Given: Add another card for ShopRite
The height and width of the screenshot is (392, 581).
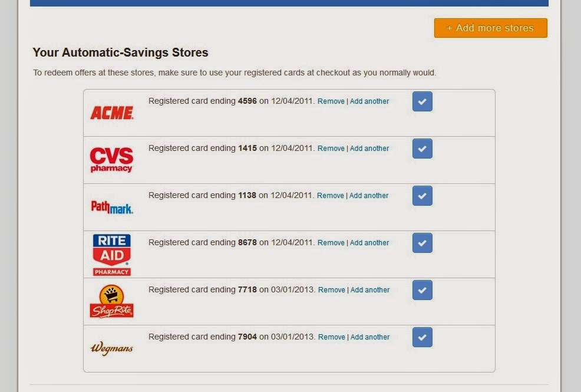Looking at the screenshot, I should [370, 290].
